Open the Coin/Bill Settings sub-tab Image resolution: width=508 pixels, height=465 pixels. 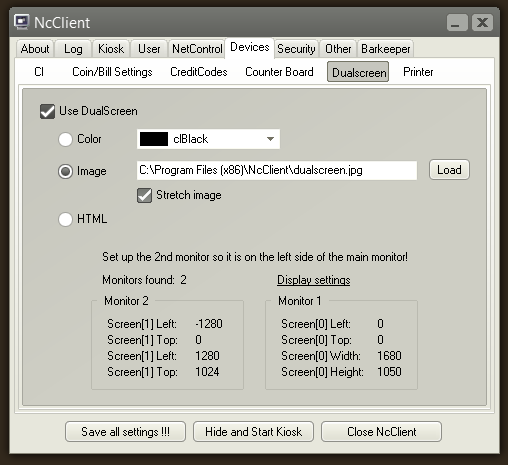tap(112, 72)
